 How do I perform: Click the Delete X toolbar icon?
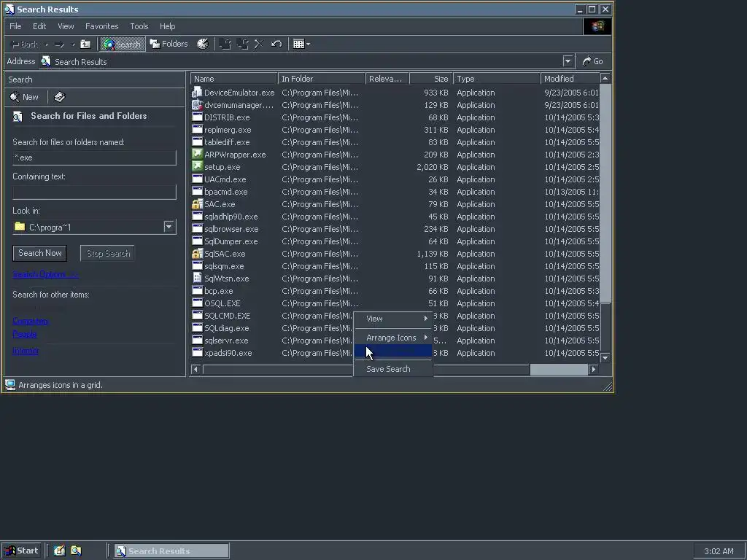259,44
